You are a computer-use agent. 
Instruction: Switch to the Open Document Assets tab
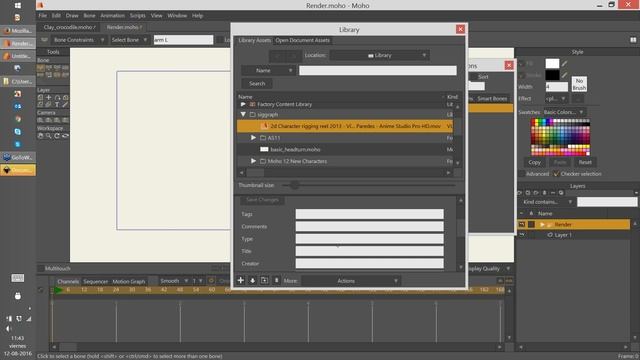click(x=302, y=40)
